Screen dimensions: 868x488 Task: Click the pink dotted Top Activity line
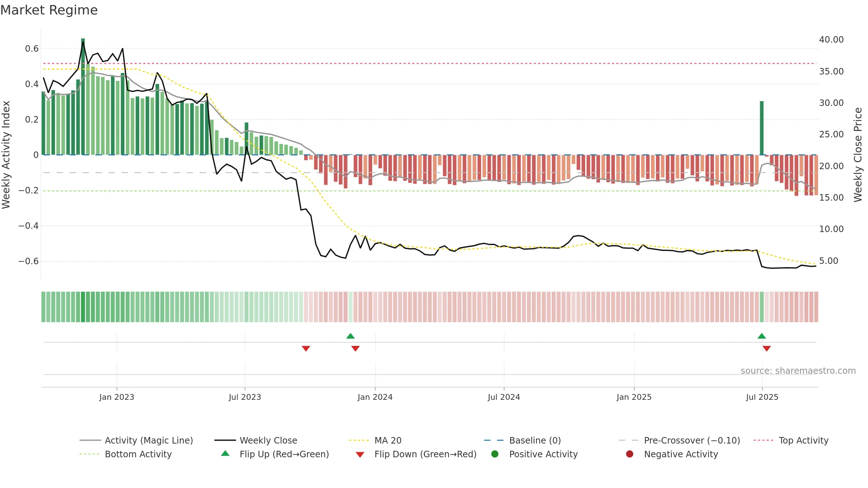click(430, 63)
